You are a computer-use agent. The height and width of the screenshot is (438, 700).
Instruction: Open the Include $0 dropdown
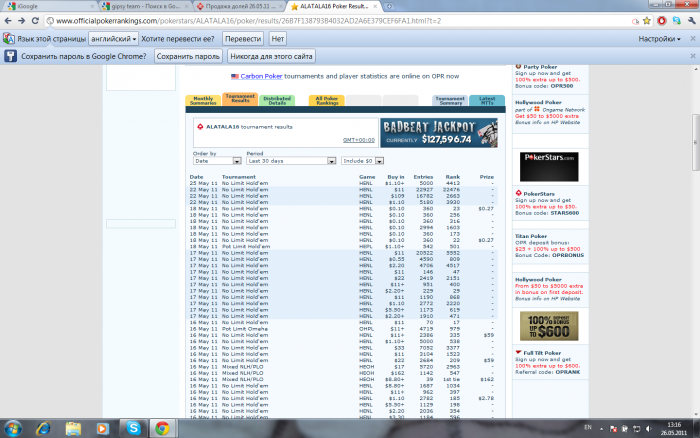click(x=362, y=161)
